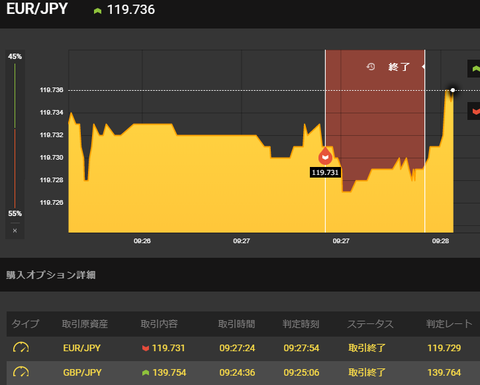
Task: Click judgment rate 119.729
Action: [444, 348]
